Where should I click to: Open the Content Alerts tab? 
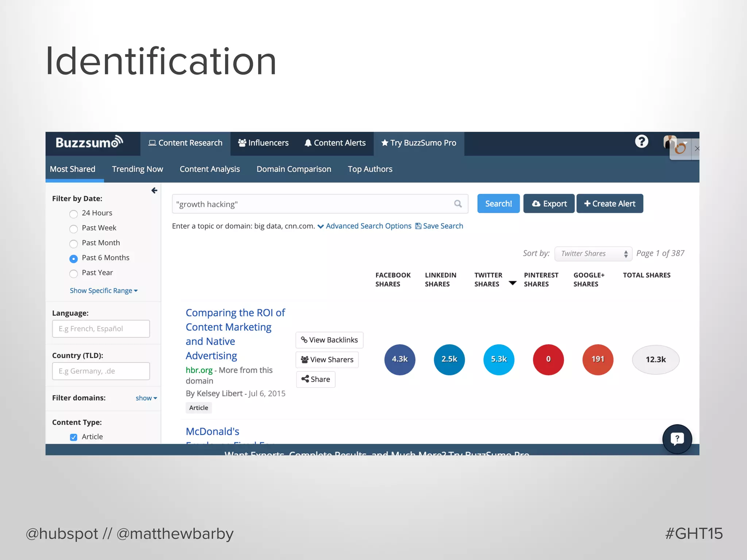pyautogui.click(x=335, y=143)
